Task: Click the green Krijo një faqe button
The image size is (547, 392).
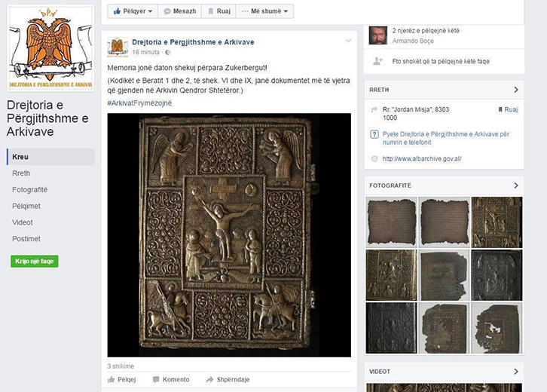Action: pyautogui.click(x=35, y=261)
